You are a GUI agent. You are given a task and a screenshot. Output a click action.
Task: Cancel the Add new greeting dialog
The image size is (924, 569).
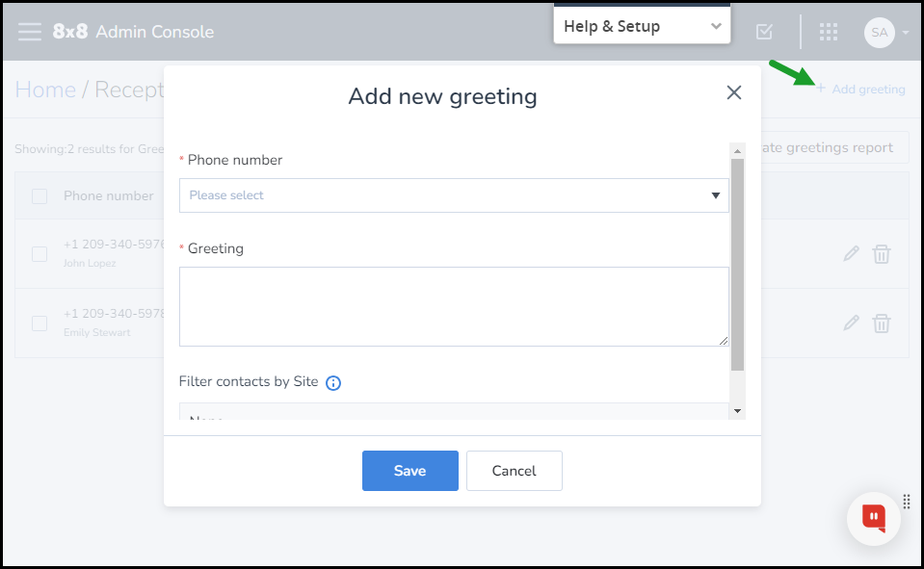click(x=514, y=471)
